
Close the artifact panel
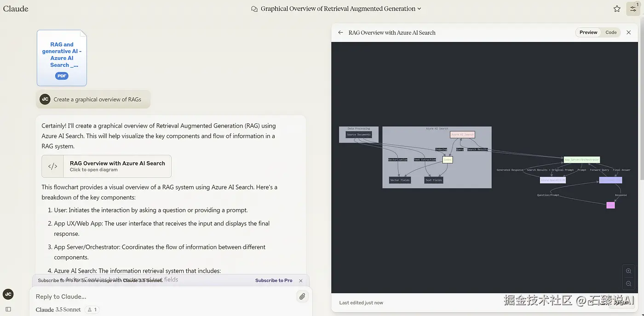click(x=629, y=32)
